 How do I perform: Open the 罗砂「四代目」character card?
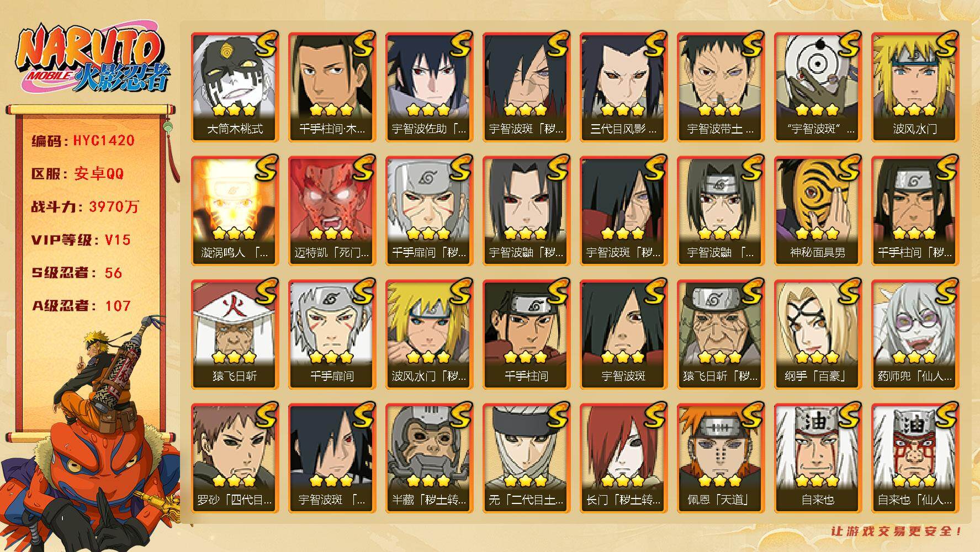(235, 458)
